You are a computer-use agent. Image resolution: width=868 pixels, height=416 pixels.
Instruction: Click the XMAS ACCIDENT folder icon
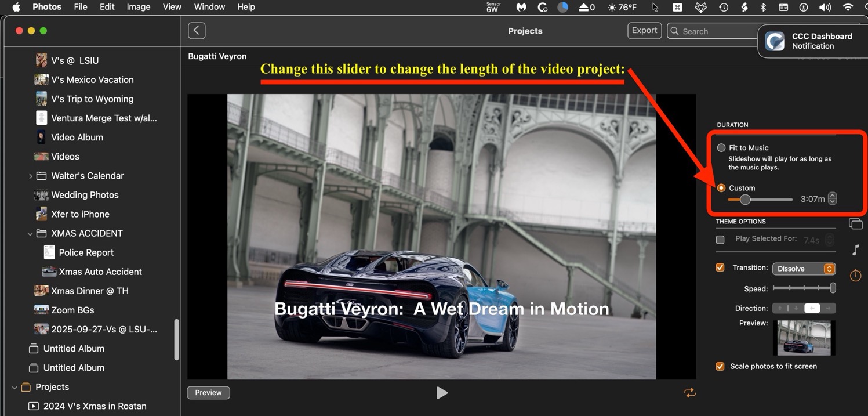[x=41, y=233]
